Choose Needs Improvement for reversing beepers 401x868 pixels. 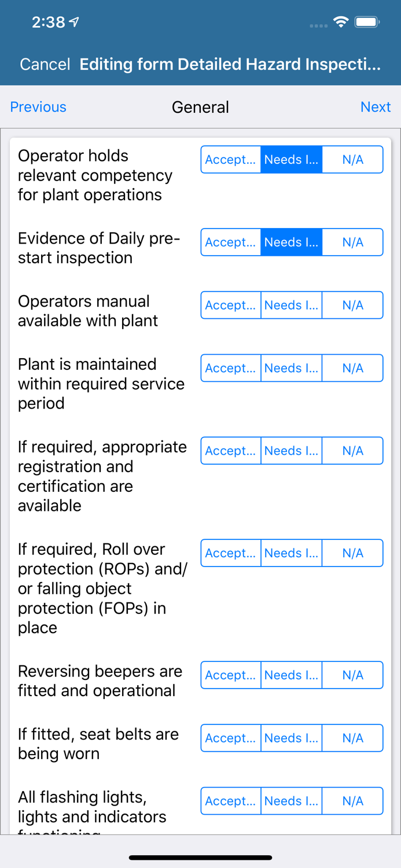[292, 675]
